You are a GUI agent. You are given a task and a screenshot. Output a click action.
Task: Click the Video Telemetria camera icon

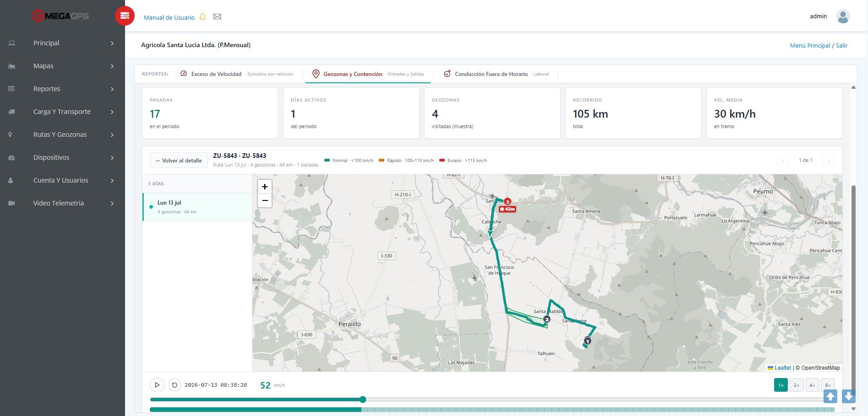(x=12, y=203)
